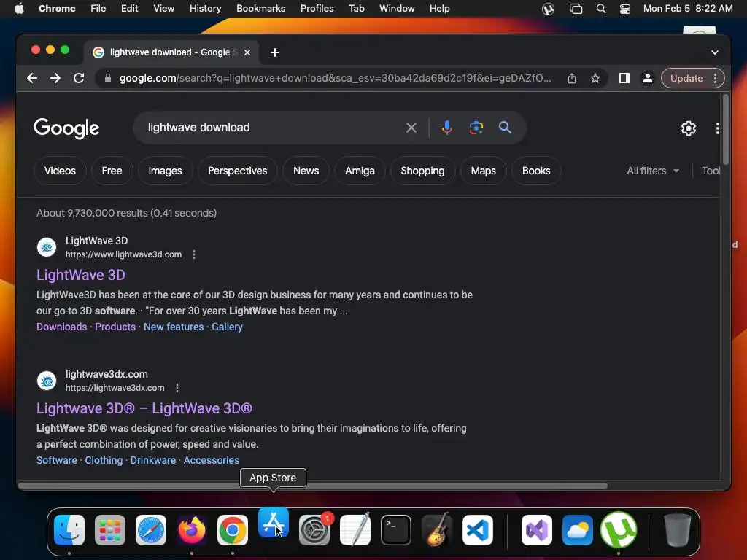The image size is (747, 560).
Task: Open the Software sitelink
Action: [x=57, y=461]
